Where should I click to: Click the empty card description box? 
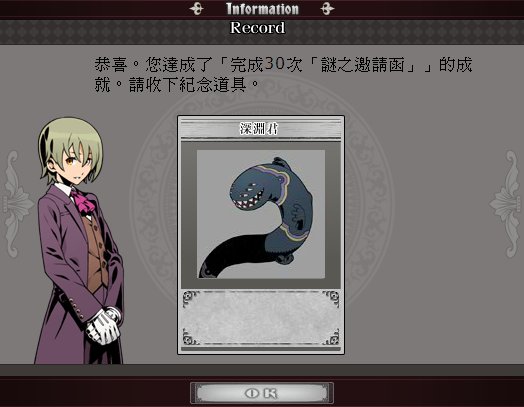point(261,318)
